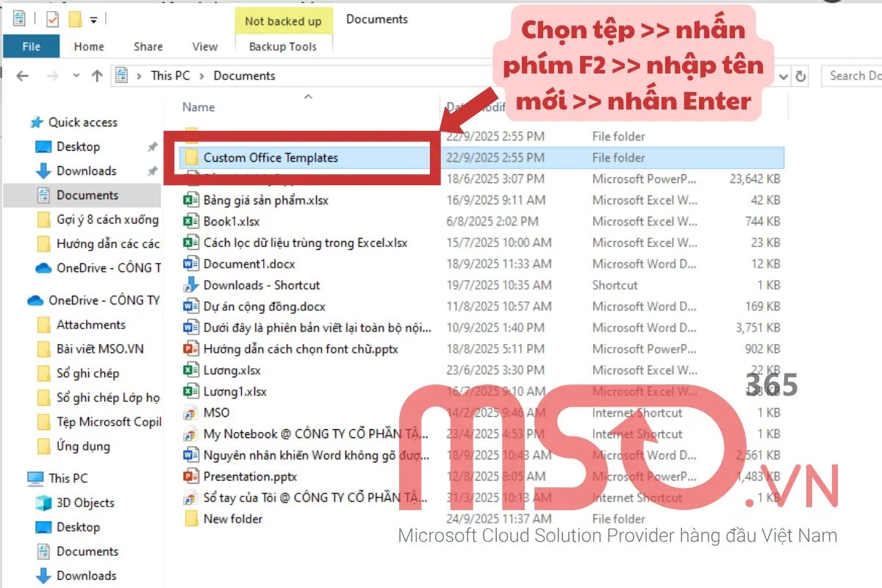Screen dimensions: 882x588
Task: Open the Backup Tools tab
Action: point(283,46)
